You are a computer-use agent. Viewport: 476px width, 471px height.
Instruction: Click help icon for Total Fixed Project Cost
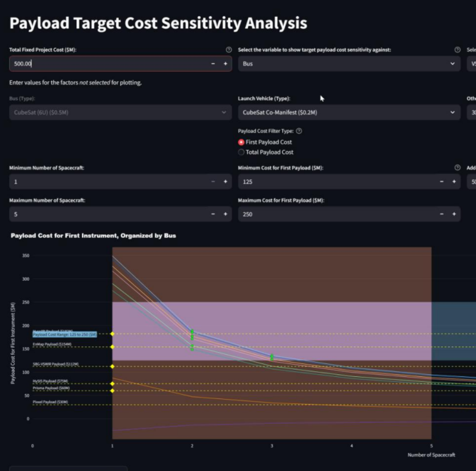(x=228, y=50)
